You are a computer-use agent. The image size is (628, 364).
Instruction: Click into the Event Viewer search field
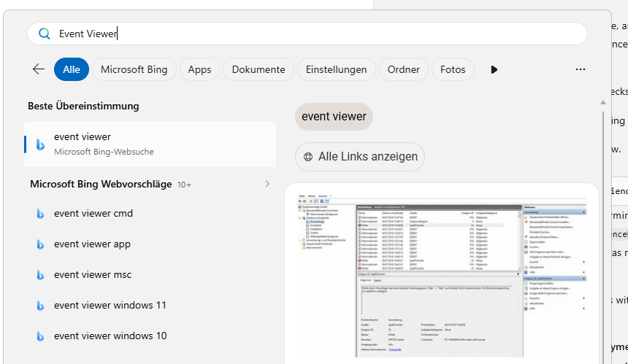click(x=307, y=34)
